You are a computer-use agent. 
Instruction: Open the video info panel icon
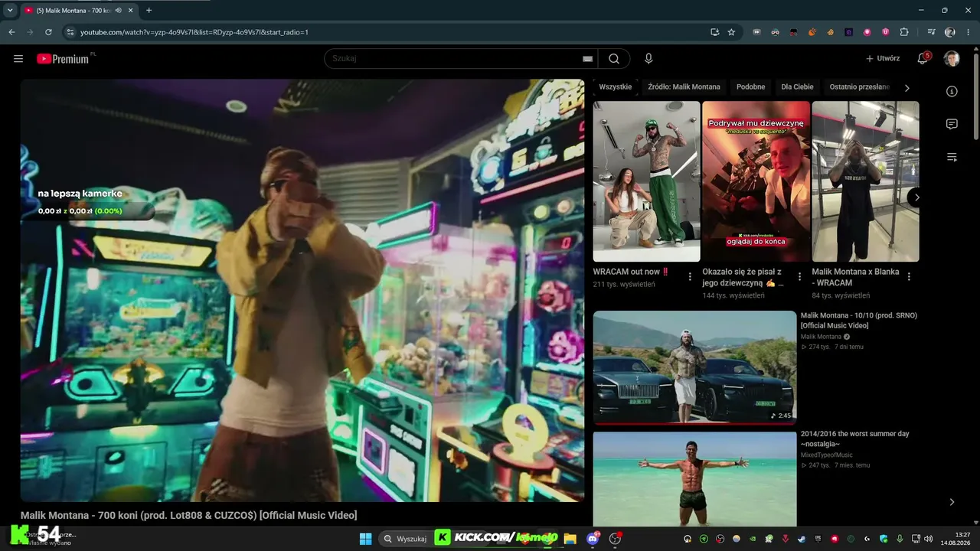tap(952, 92)
